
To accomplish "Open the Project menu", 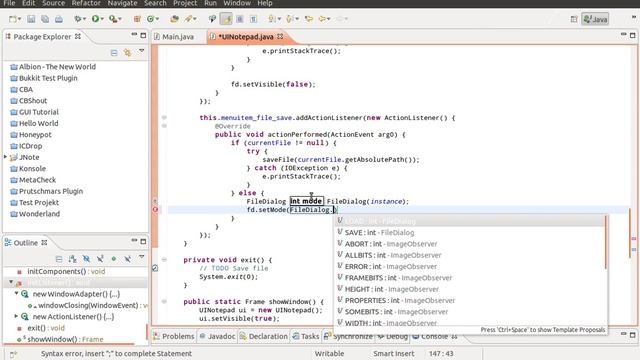I will 185,3.
